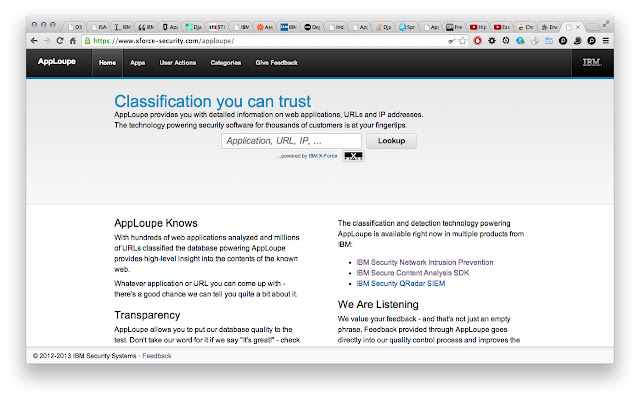Click the 'We Are Listening' heading
Image resolution: width=640 pixels, height=400 pixels.
click(x=378, y=304)
